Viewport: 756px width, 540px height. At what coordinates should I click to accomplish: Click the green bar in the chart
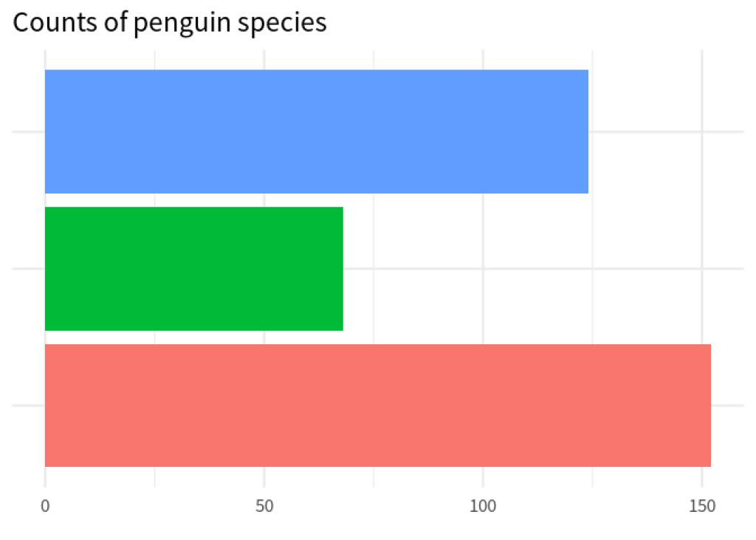point(194,269)
